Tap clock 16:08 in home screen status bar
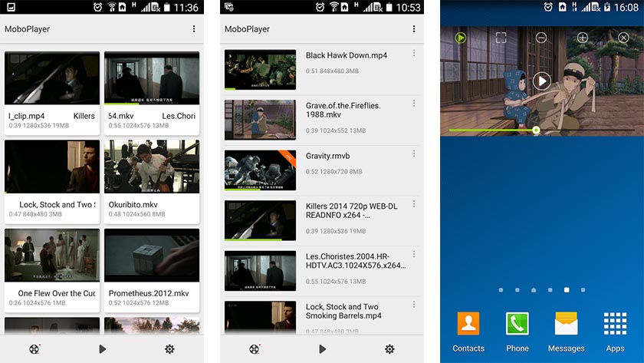644x363 pixels. pos(626,7)
